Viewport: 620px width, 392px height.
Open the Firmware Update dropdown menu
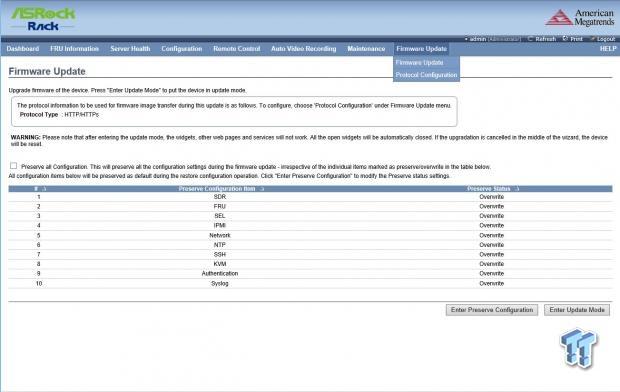tap(422, 49)
